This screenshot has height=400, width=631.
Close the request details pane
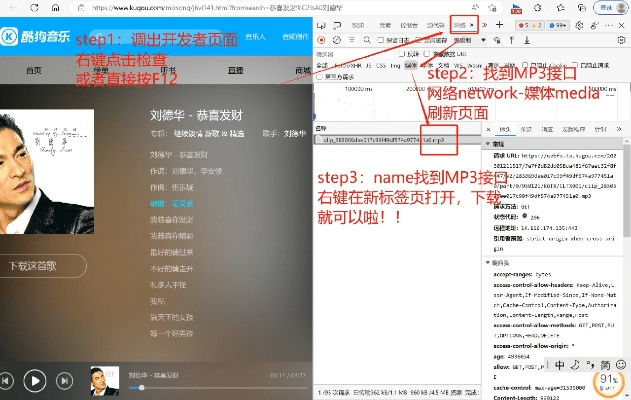tap(488, 129)
